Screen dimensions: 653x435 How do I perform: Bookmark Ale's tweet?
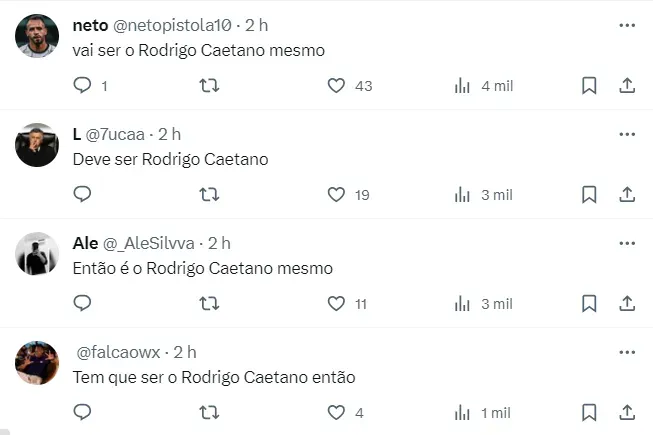[589, 303]
